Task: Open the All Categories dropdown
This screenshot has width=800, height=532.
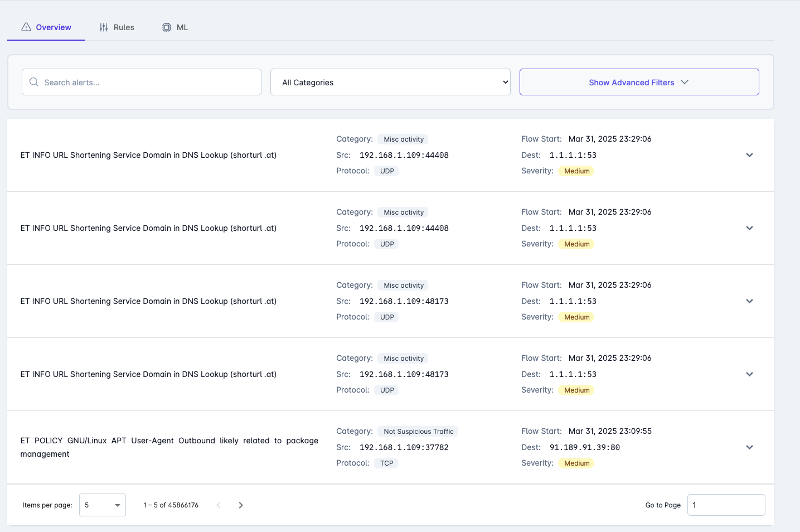Action: click(x=390, y=82)
